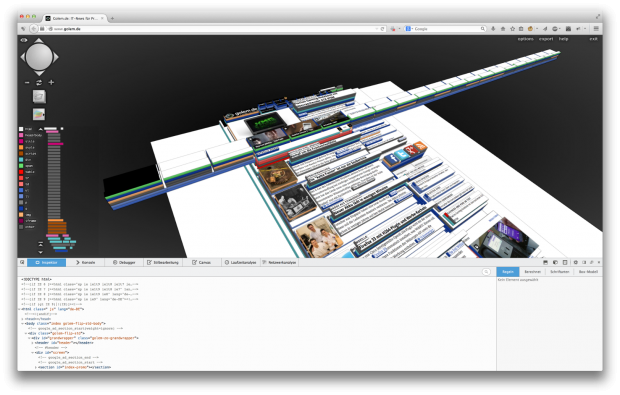Reload the page with the refresh icon

[382, 28]
